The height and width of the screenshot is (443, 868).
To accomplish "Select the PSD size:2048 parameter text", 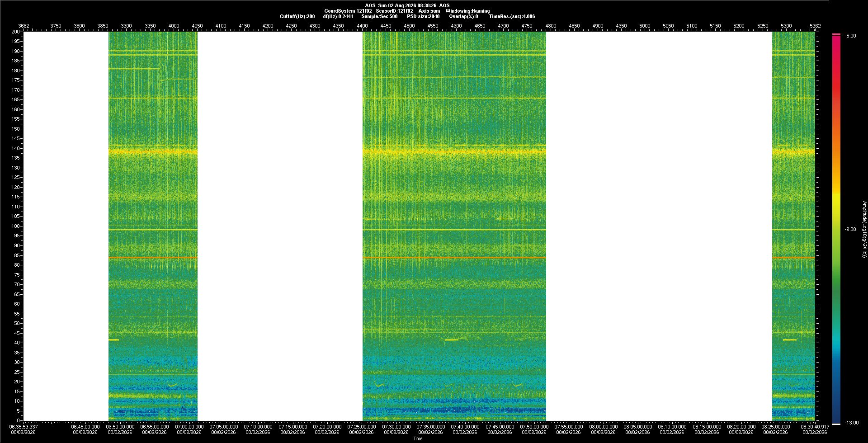I will [x=423, y=16].
